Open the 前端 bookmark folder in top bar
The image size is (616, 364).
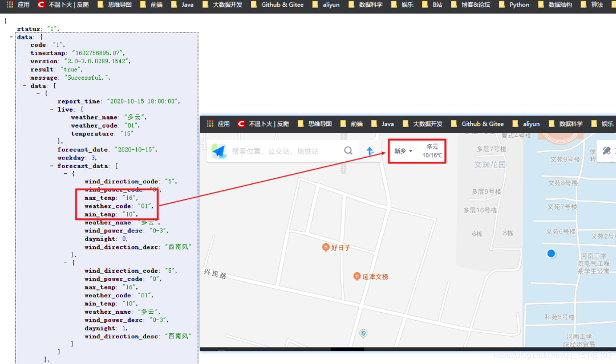[152, 5]
